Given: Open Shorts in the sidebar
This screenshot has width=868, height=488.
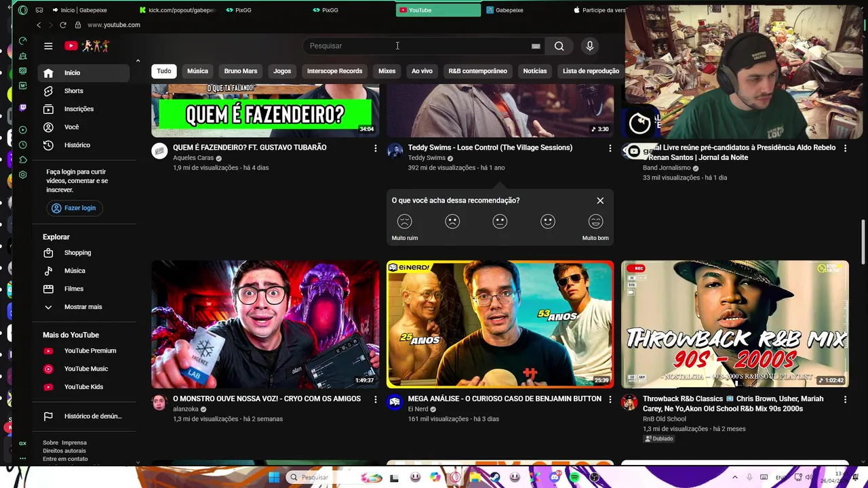Looking at the screenshot, I should click(83, 91).
